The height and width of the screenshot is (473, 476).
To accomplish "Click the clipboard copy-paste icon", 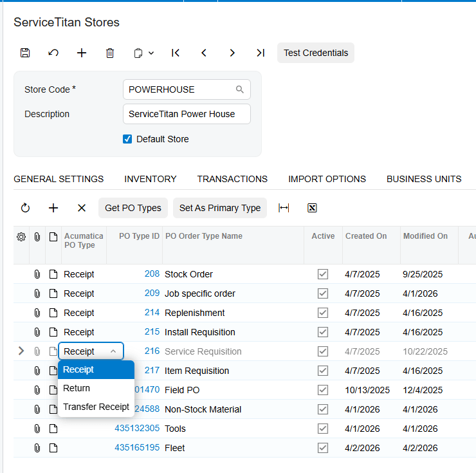I will (138, 53).
